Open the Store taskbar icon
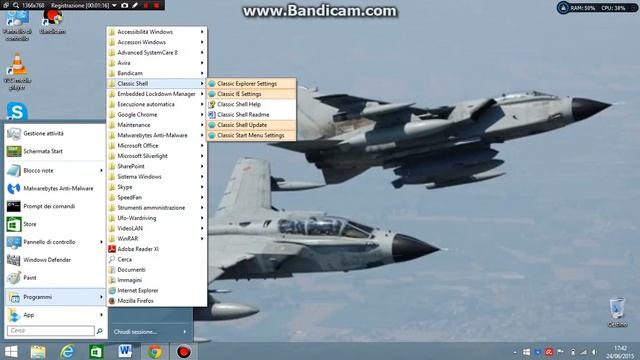640x360 pixels. tap(96, 351)
